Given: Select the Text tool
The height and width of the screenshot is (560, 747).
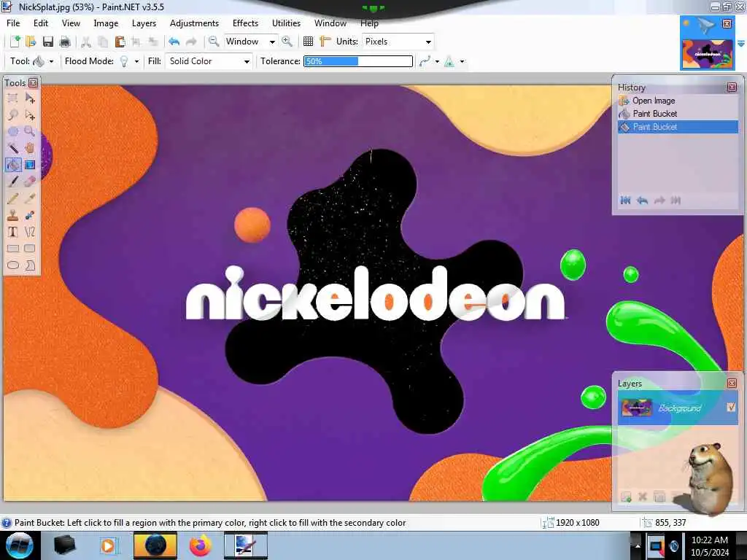Looking at the screenshot, I should [x=13, y=232].
